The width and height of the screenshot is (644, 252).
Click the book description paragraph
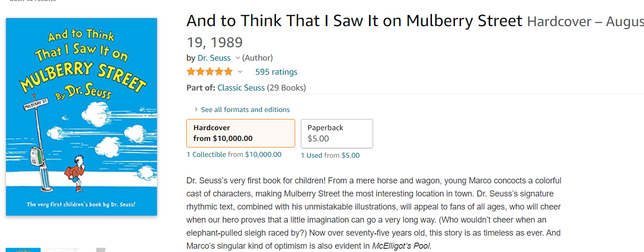[x=374, y=207]
